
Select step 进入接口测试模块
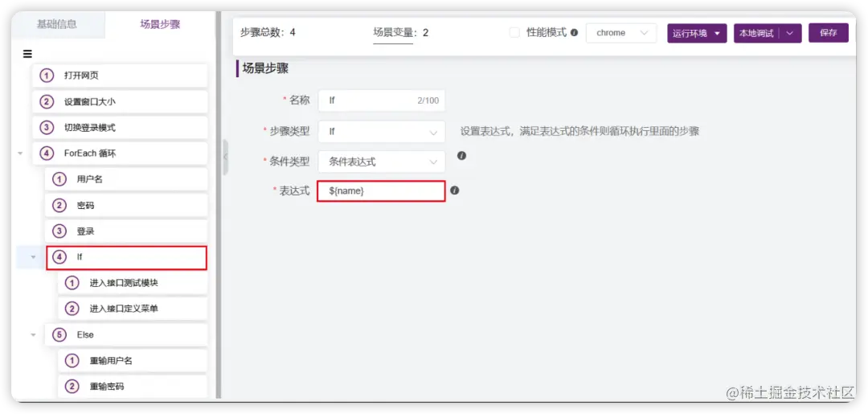click(x=133, y=283)
